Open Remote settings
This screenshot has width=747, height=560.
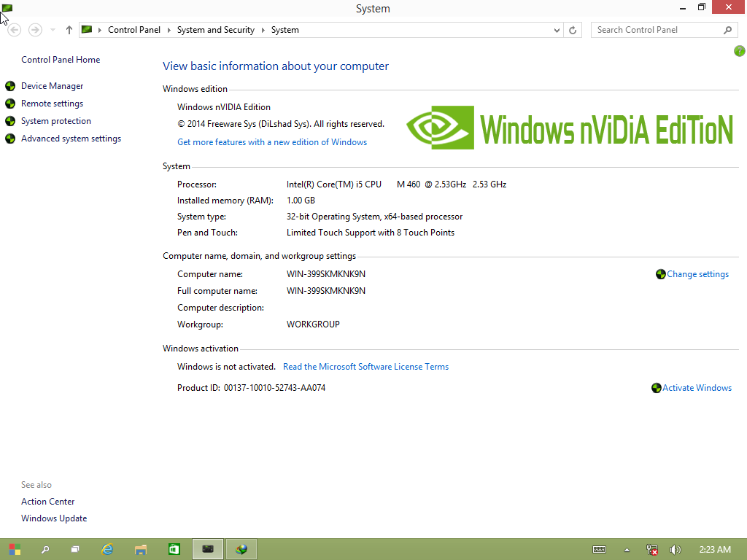52,104
